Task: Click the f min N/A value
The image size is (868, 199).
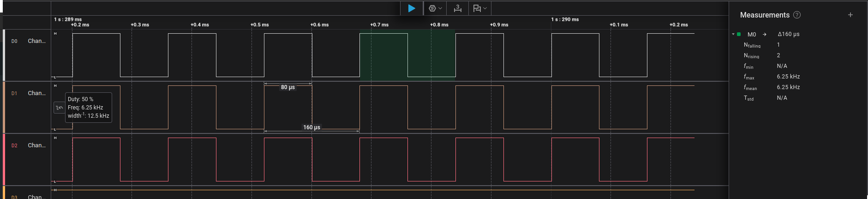Action: [x=782, y=66]
